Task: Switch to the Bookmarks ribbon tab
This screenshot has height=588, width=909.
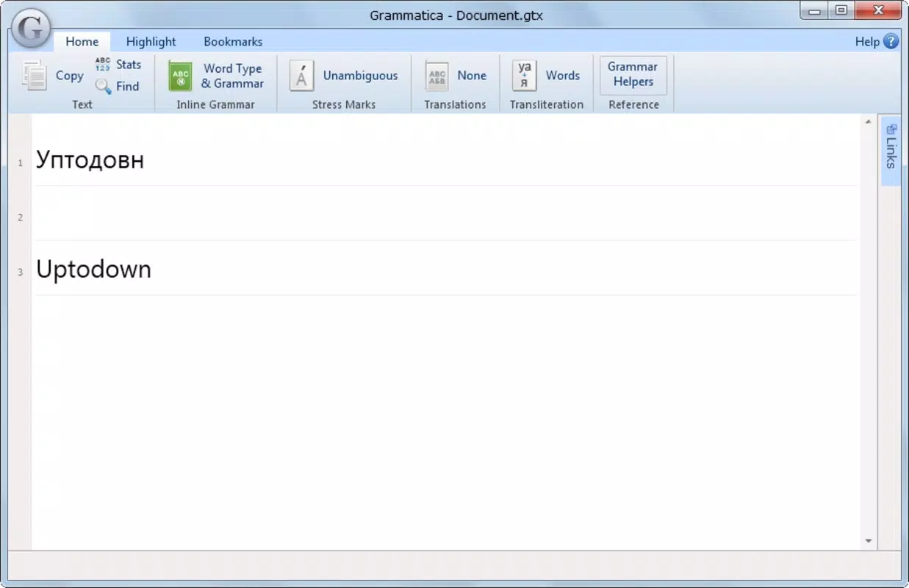Action: coord(233,41)
